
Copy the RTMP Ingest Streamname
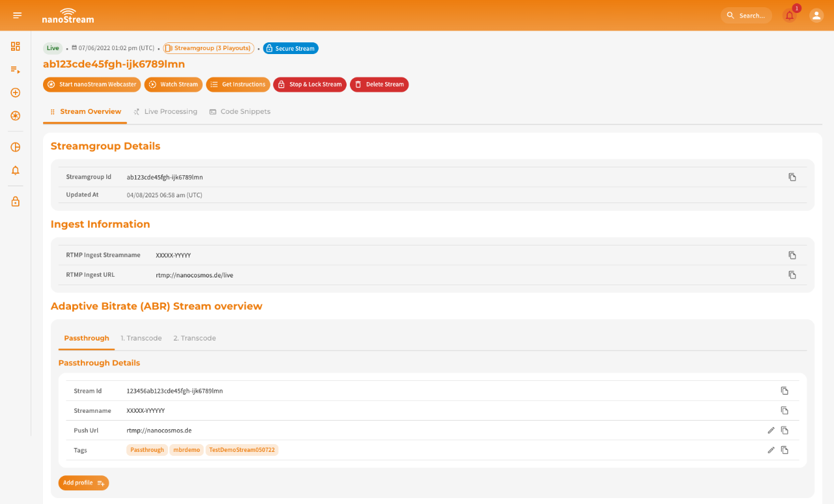792,255
